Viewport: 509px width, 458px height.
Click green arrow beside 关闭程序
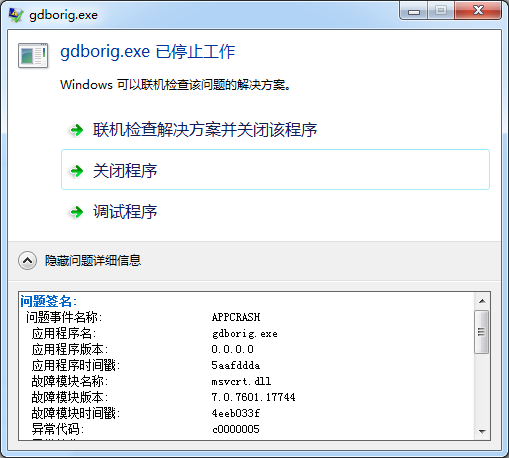(76, 171)
